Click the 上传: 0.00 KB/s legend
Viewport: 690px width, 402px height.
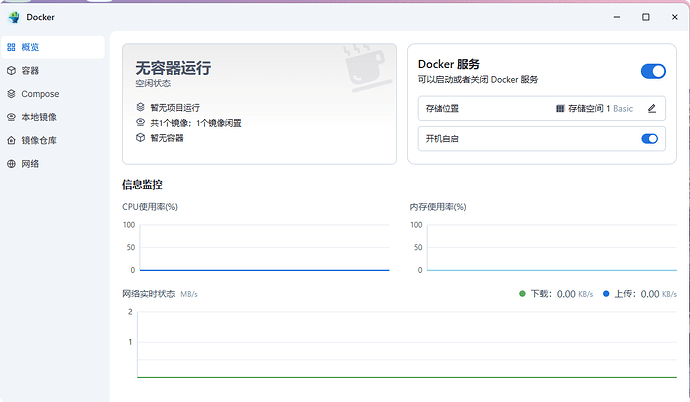[639, 294]
